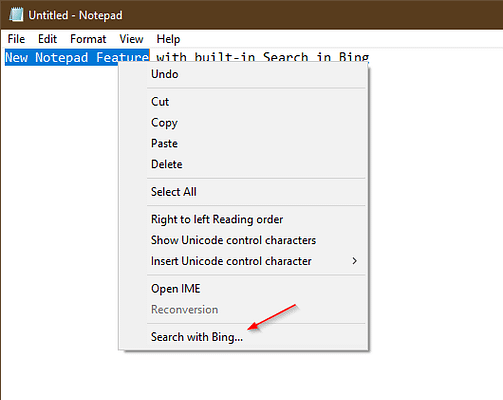
Task: Toggle Right to left Reading order
Action: 243,219
